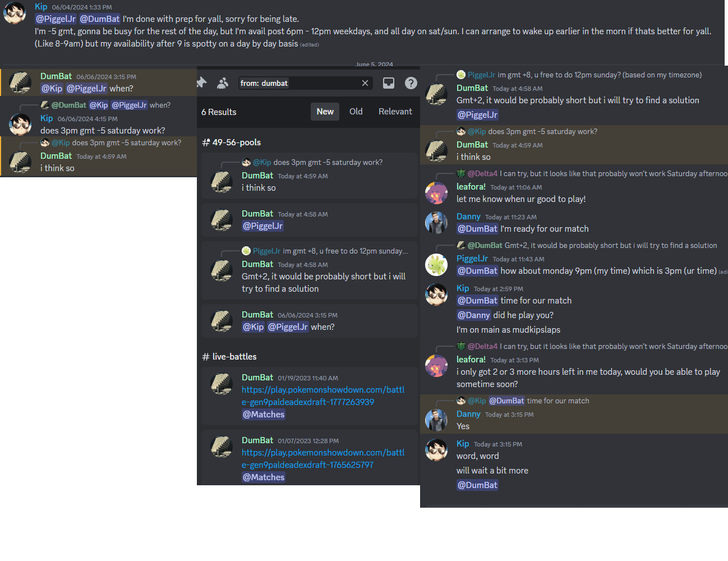Image resolution: width=728 pixels, height=561 pixels.
Task: Open pokemonshowdown battle link ending 1777263939
Action: tap(323, 396)
